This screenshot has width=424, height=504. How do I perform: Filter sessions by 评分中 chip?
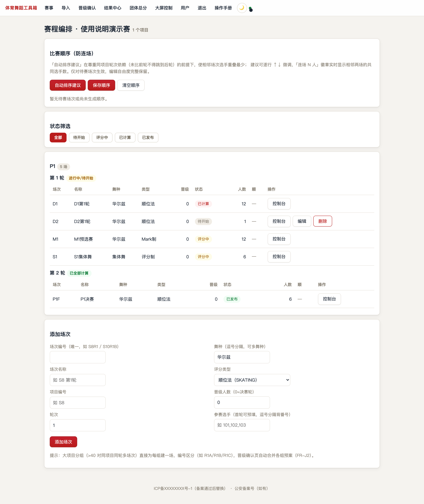point(102,138)
